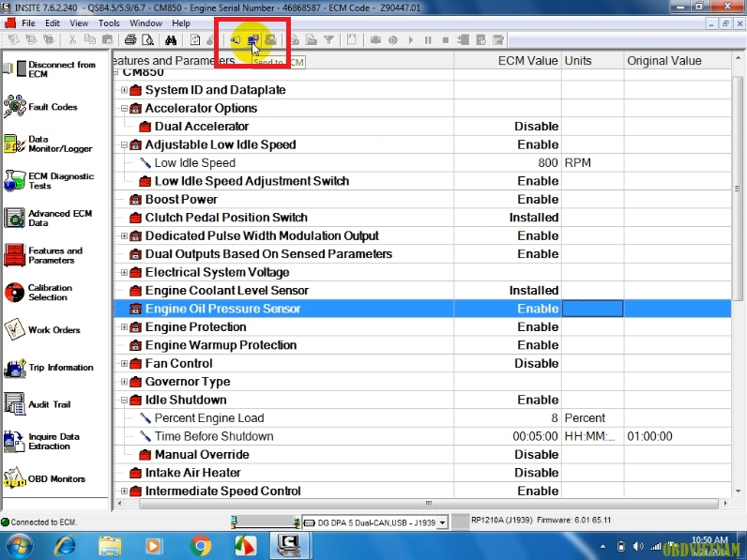Open ECM Diagnostic Tests in sidebar
Image resolution: width=747 pixels, height=560 pixels.
coord(49,181)
